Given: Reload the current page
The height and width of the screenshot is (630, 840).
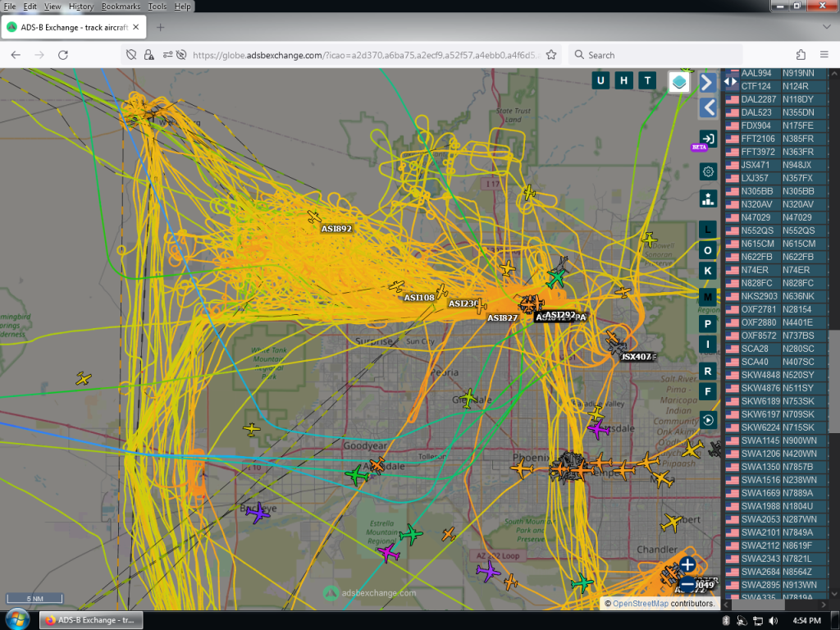Looking at the screenshot, I should click(62, 55).
